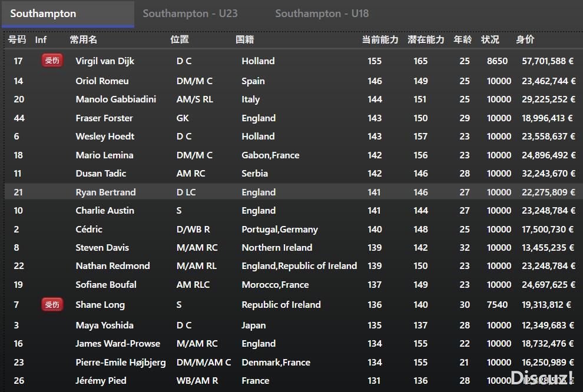Click the AM RLC position cell
Screen dimensions: 583x392
pos(193,285)
